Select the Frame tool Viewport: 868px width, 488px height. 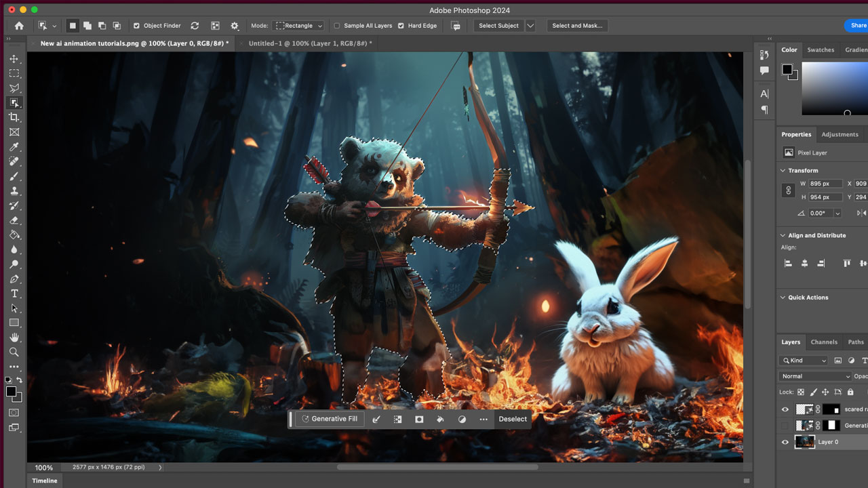tap(14, 132)
